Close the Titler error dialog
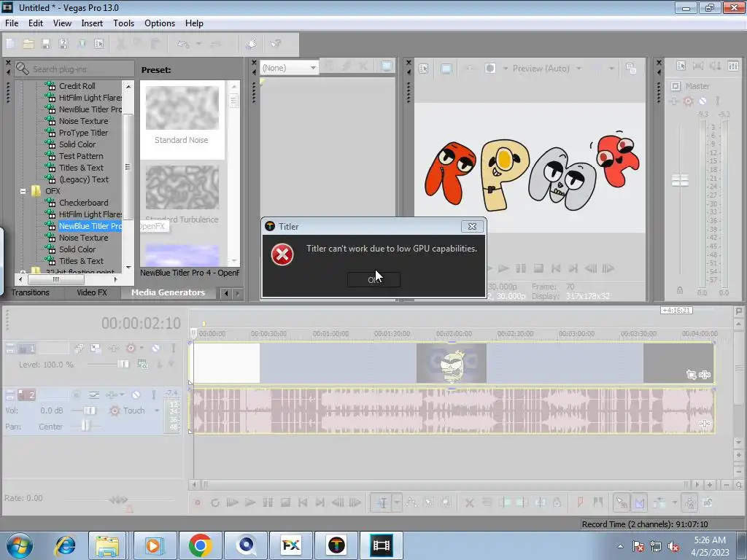Image resolution: width=747 pixels, height=560 pixels. click(x=472, y=227)
